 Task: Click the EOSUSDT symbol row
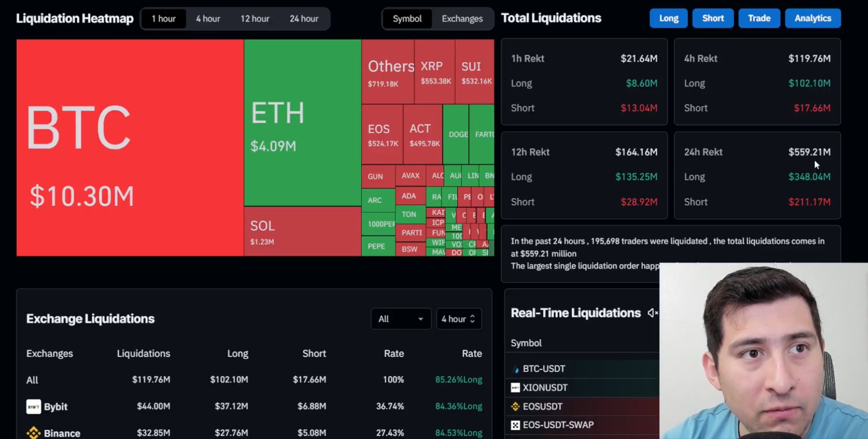pos(582,406)
